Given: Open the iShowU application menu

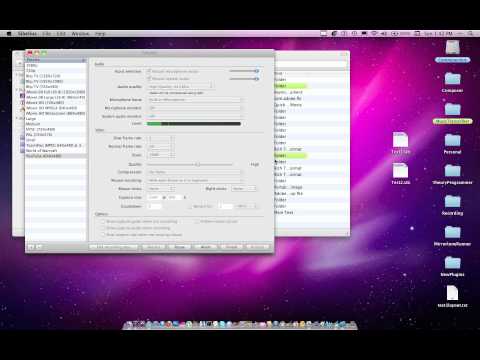Looking at the screenshot, I should pyautogui.click(x=27, y=34).
